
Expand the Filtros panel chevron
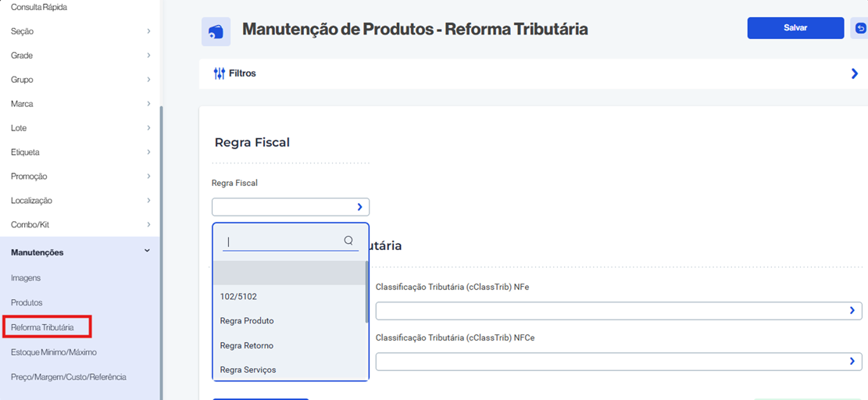point(854,73)
